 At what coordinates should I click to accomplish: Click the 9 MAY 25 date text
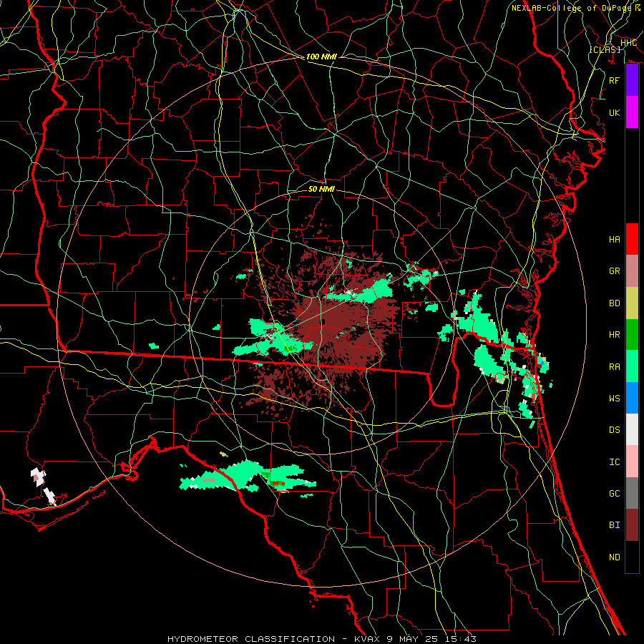click(x=413, y=639)
